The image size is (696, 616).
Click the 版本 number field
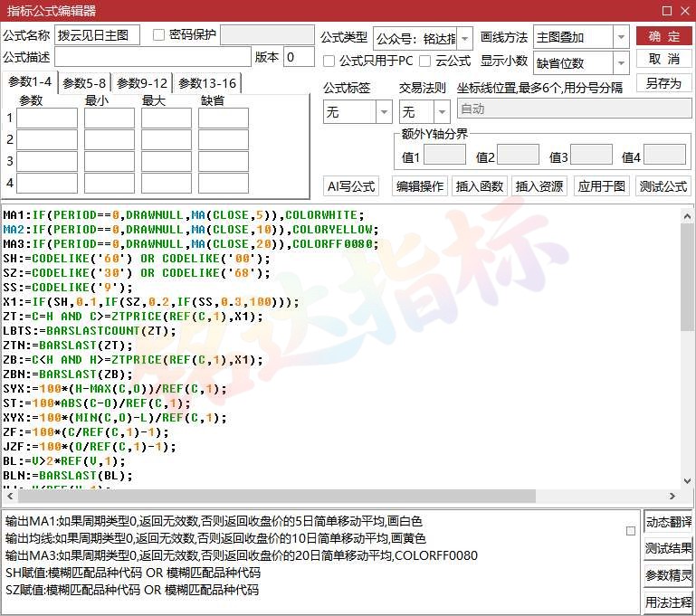[x=299, y=57]
